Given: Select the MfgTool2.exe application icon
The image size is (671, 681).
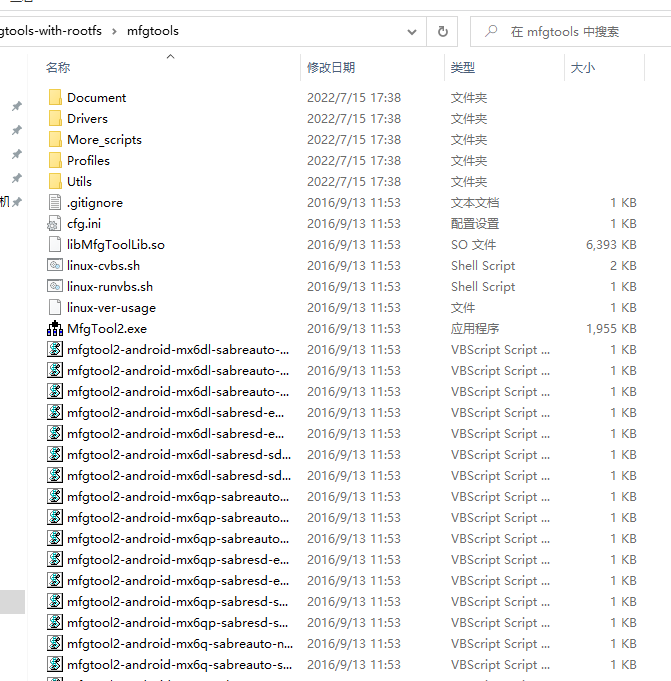Looking at the screenshot, I should coord(55,328).
